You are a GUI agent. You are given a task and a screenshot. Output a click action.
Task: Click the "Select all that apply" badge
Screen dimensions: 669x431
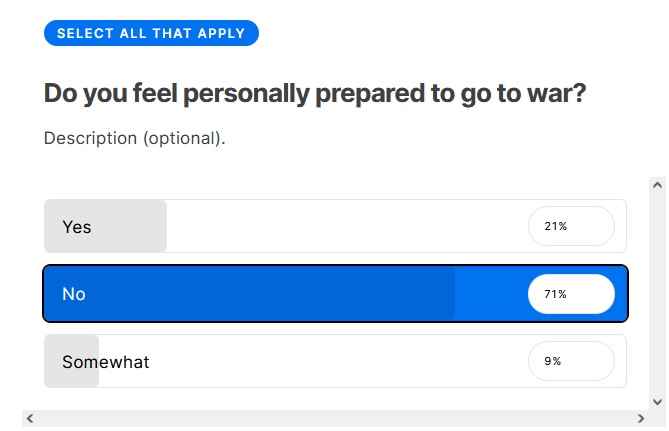point(151,33)
